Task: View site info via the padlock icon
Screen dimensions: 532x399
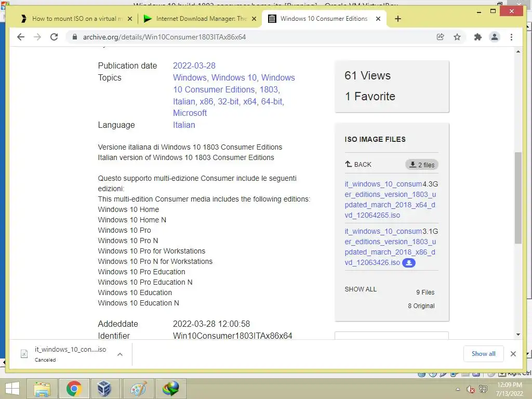Action: [75, 37]
